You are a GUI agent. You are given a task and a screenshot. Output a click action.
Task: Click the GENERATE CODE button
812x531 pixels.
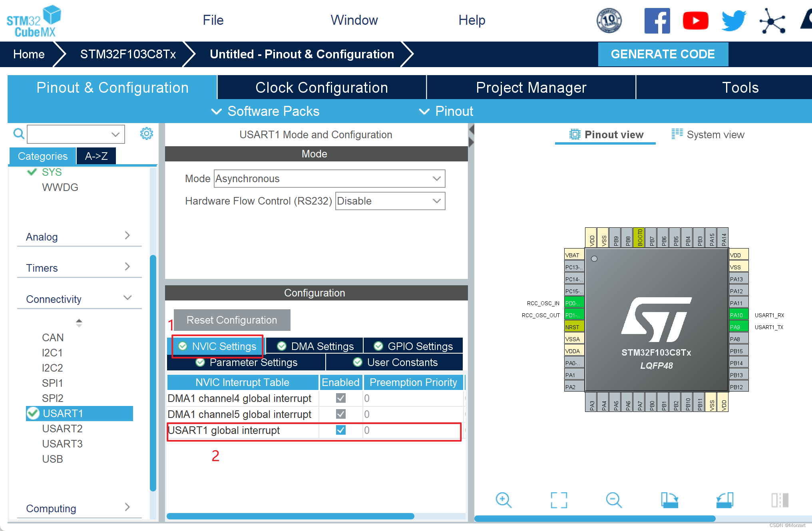pos(663,54)
